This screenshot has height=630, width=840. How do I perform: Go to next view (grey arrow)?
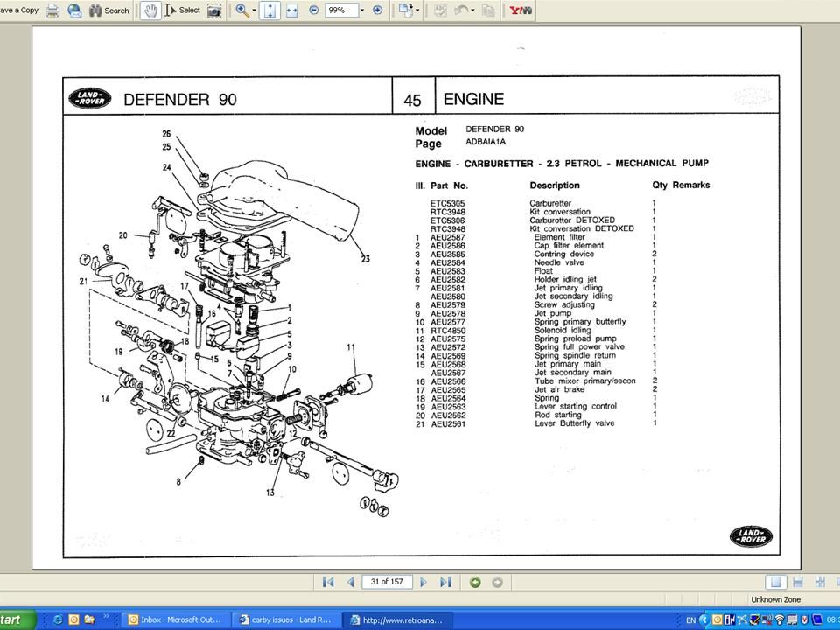coord(498,583)
